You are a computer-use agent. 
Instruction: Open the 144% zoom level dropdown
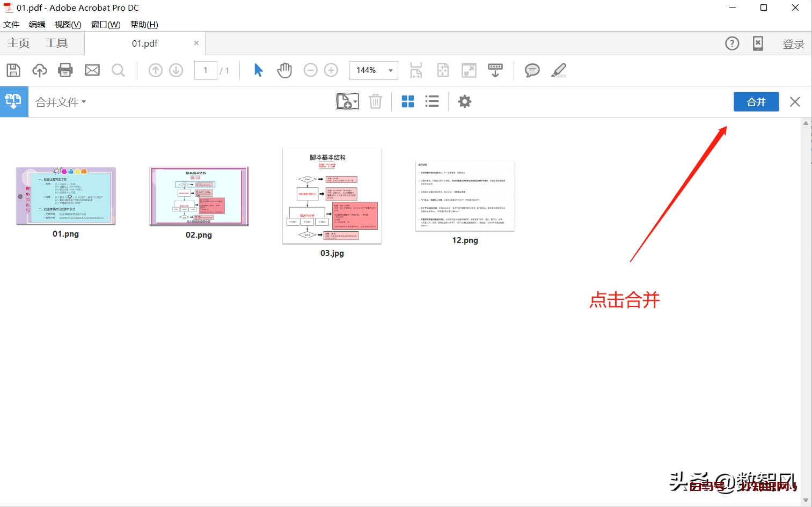[x=390, y=70]
